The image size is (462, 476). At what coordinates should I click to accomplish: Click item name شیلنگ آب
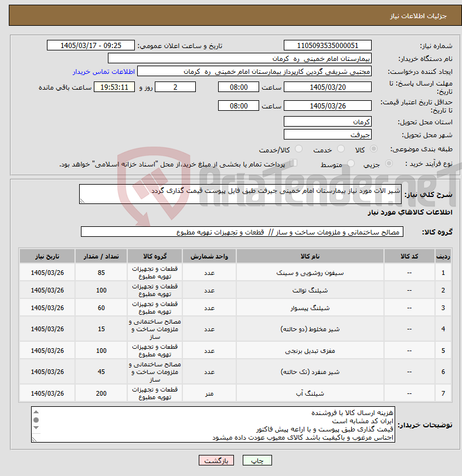pos(310,394)
